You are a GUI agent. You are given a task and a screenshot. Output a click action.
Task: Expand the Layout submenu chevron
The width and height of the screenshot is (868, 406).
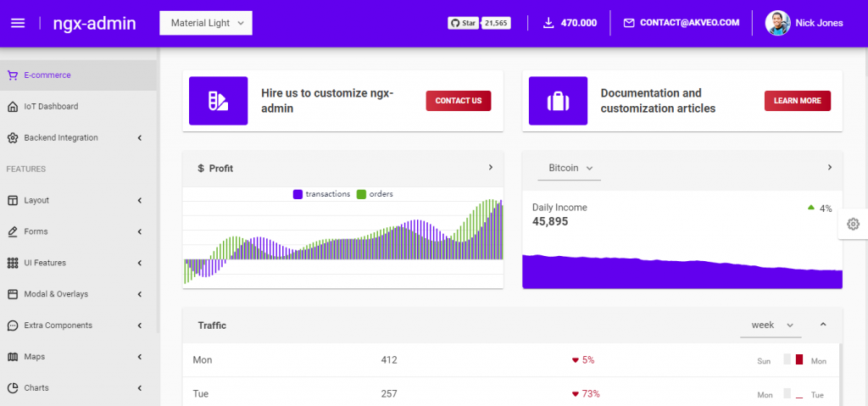[140, 201]
